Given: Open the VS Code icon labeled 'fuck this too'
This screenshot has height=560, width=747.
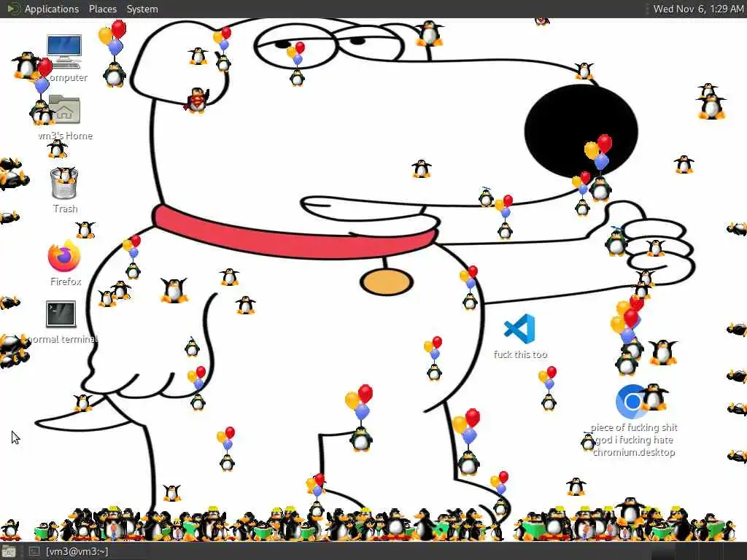Looking at the screenshot, I should pyautogui.click(x=519, y=329).
